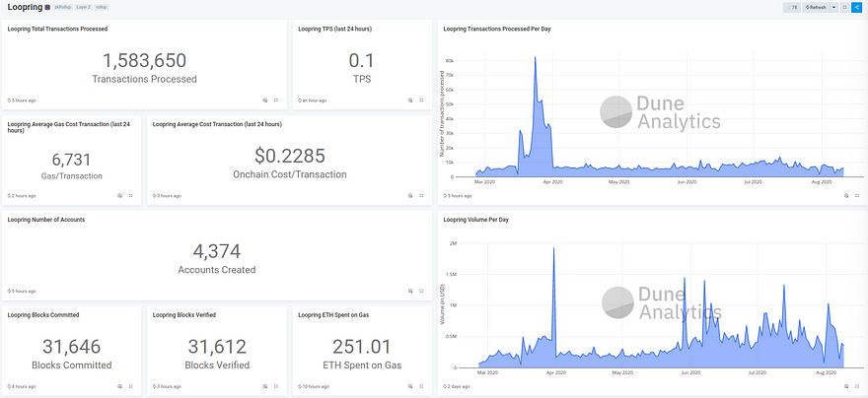Click 'Loopring Number of Accounts' heading
Screen dimensions: 868x398
click(46, 220)
